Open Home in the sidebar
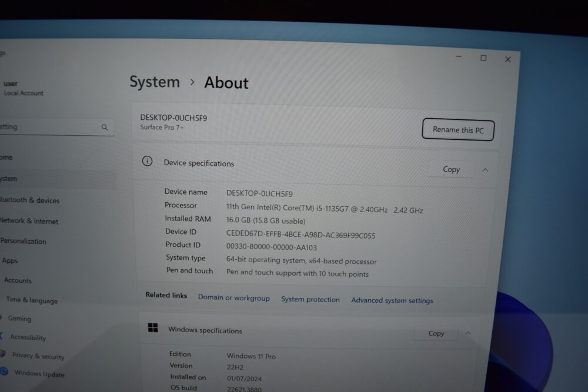This screenshot has width=588, height=392. (x=6, y=158)
